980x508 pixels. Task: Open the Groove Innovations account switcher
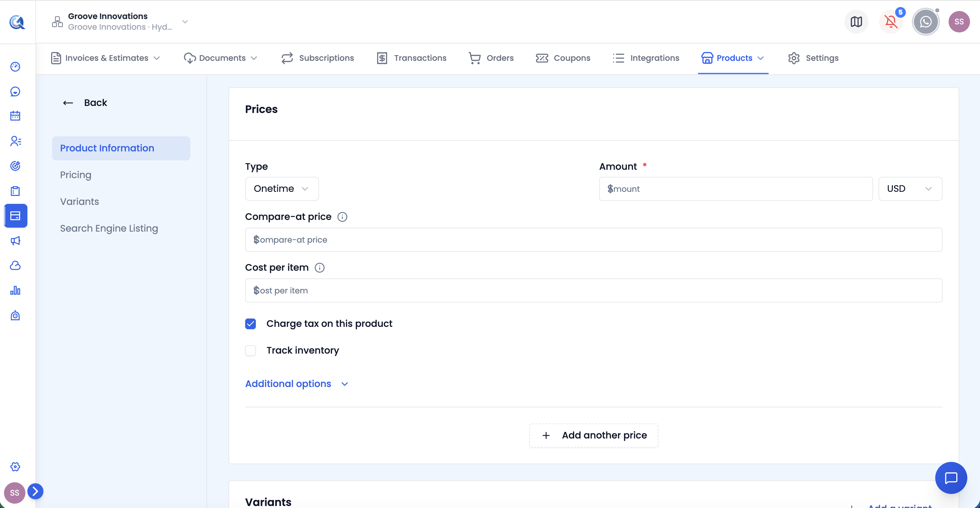point(120,22)
